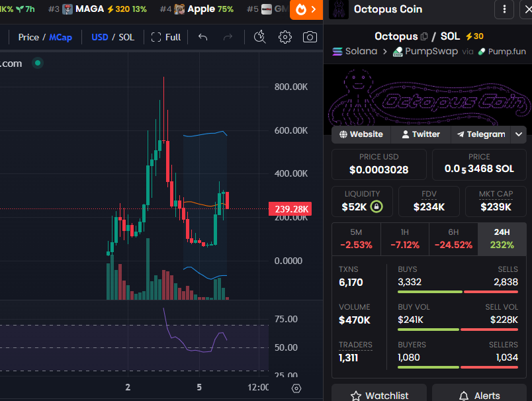Click the TRADERS 1,311 value
The image size is (532, 401).
pos(349,357)
